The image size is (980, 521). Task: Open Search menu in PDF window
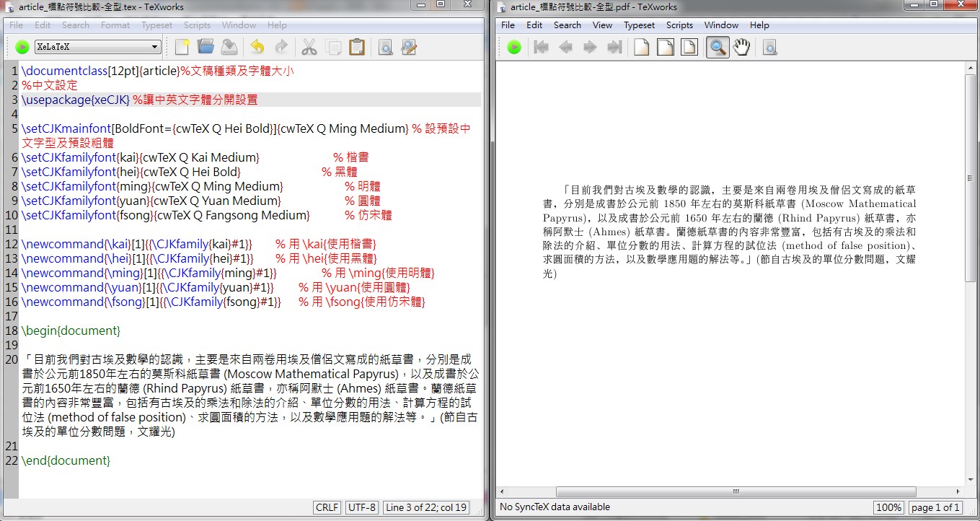[x=568, y=25]
